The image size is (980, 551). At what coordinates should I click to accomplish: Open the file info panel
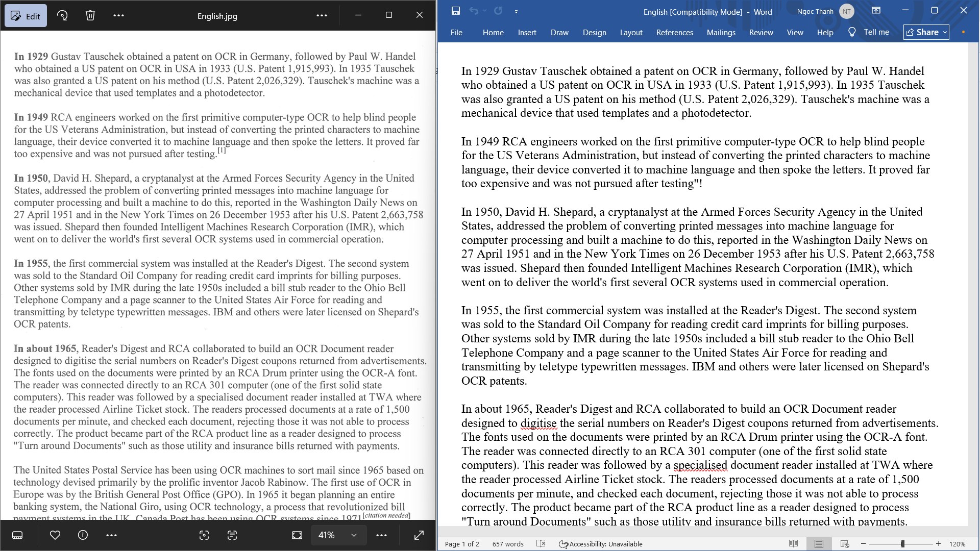tap(83, 535)
